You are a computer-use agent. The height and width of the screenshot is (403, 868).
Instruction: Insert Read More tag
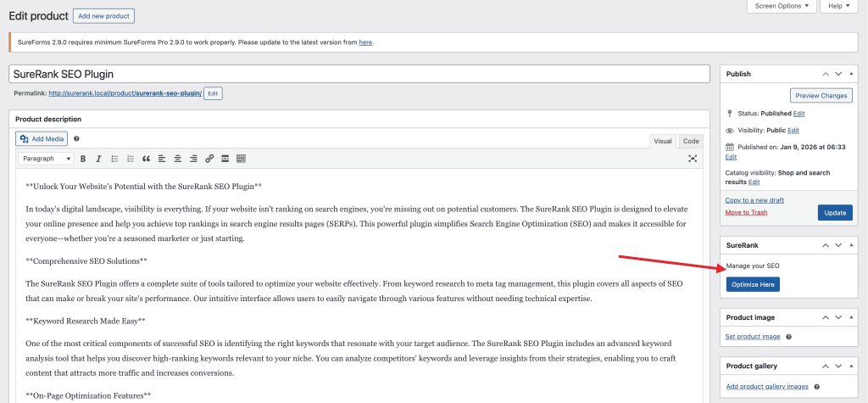coord(225,159)
